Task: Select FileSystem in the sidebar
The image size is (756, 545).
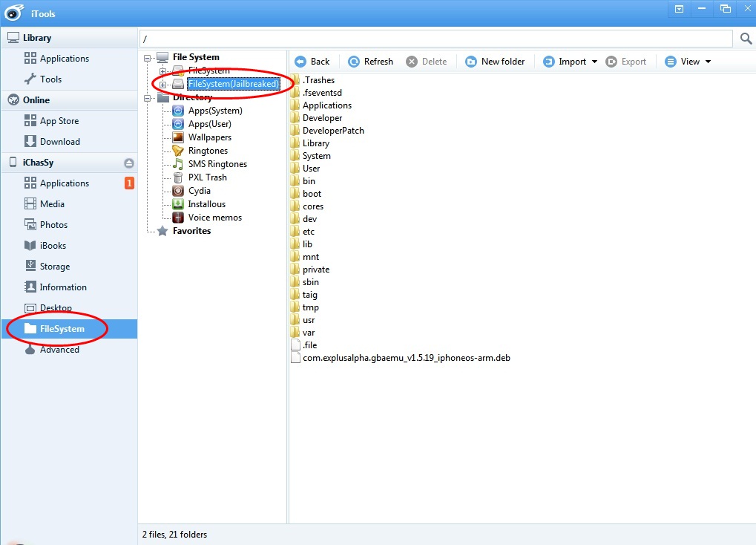Action: click(x=70, y=329)
